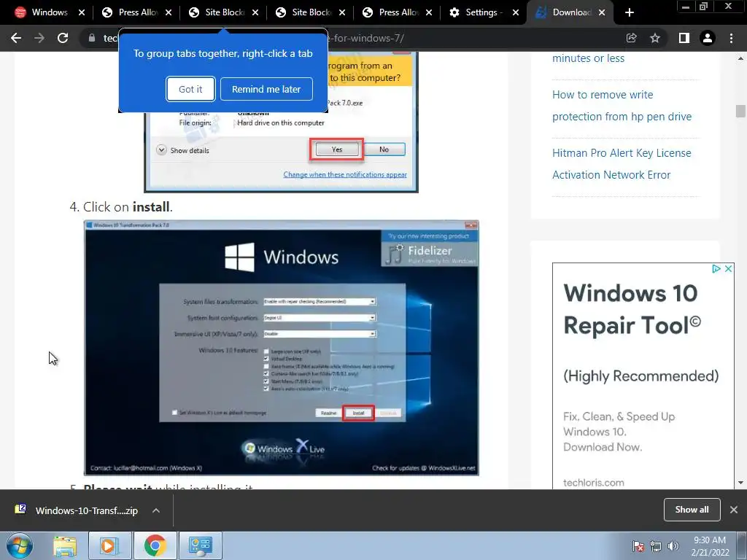The width and height of the screenshot is (747, 560).
Task: Close the Settings tab
Action: (516, 12)
